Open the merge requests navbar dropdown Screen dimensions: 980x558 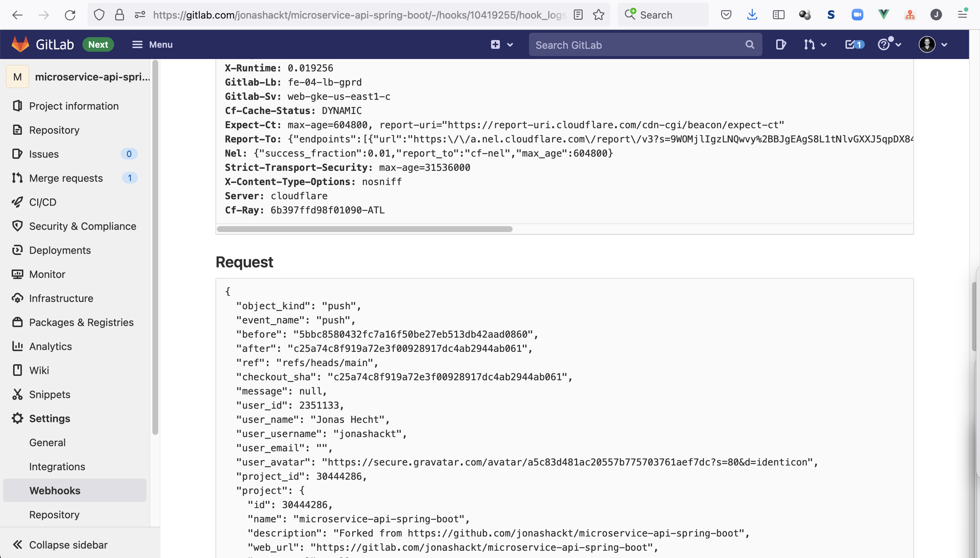pyautogui.click(x=815, y=44)
